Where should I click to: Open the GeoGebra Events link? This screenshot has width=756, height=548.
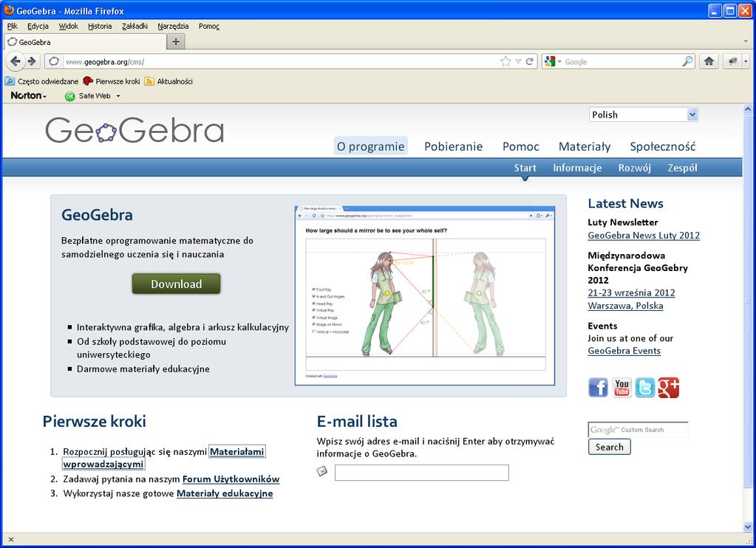click(624, 351)
